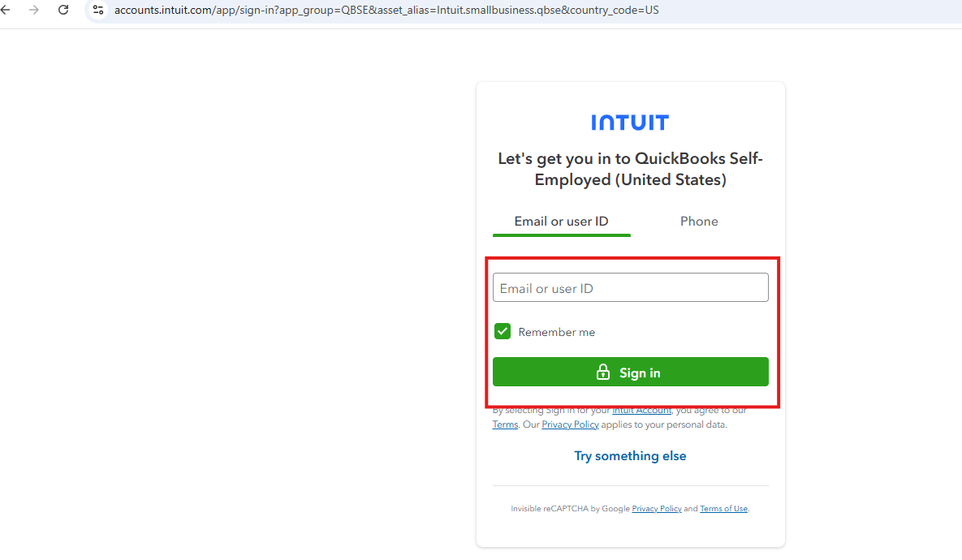
Task: Open site information icon in address bar
Action: pyautogui.click(x=98, y=10)
